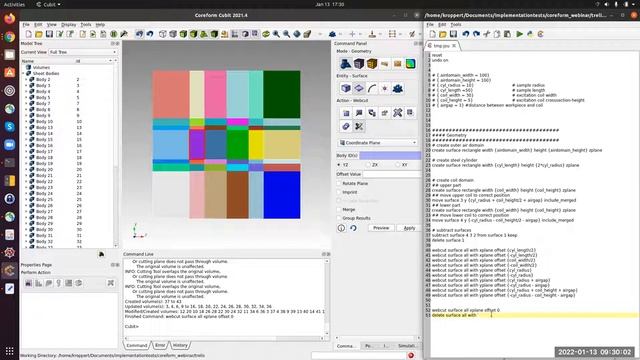
Task: Open the Tools menu in Coreform Cubit
Action: (86, 25)
